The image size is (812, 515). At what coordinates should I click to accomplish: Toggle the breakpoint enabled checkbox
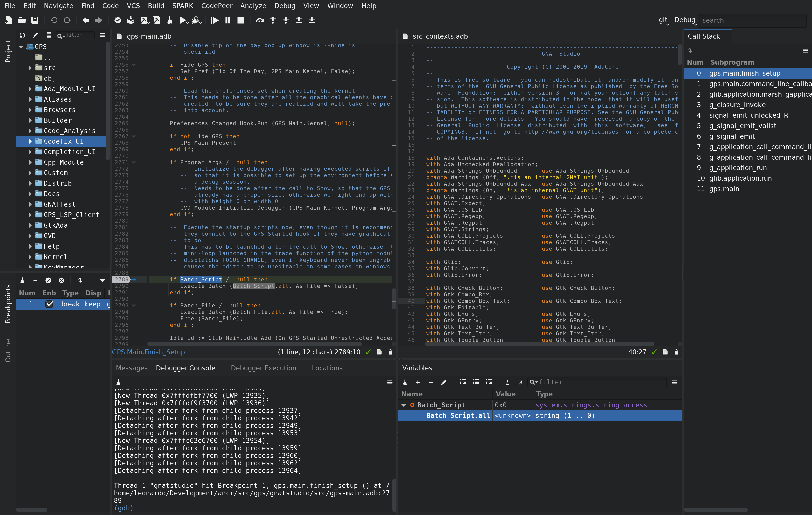tap(49, 305)
